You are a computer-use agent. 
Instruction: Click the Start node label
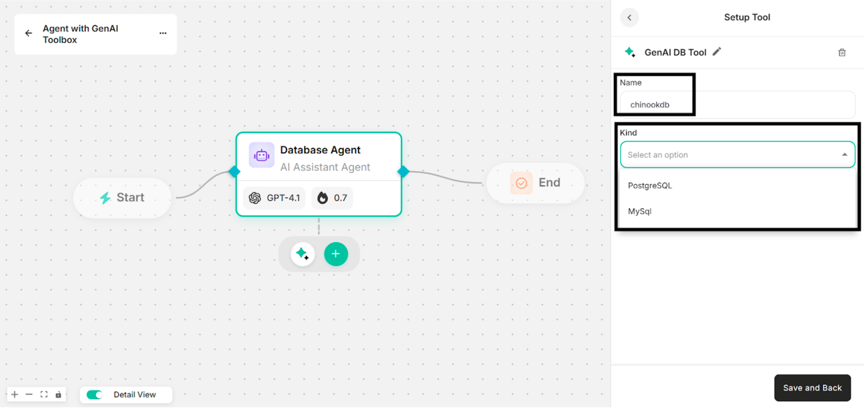click(x=130, y=198)
